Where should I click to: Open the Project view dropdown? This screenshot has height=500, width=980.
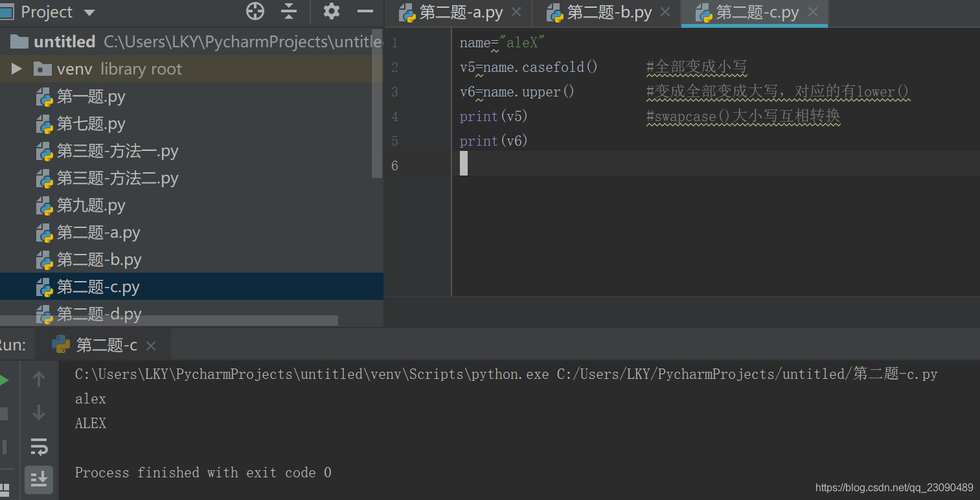click(x=89, y=12)
